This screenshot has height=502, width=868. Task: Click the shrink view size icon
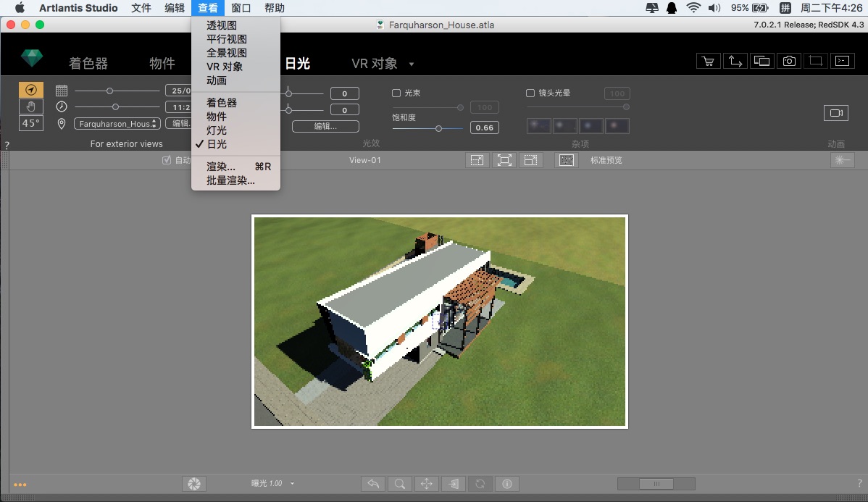tap(477, 160)
